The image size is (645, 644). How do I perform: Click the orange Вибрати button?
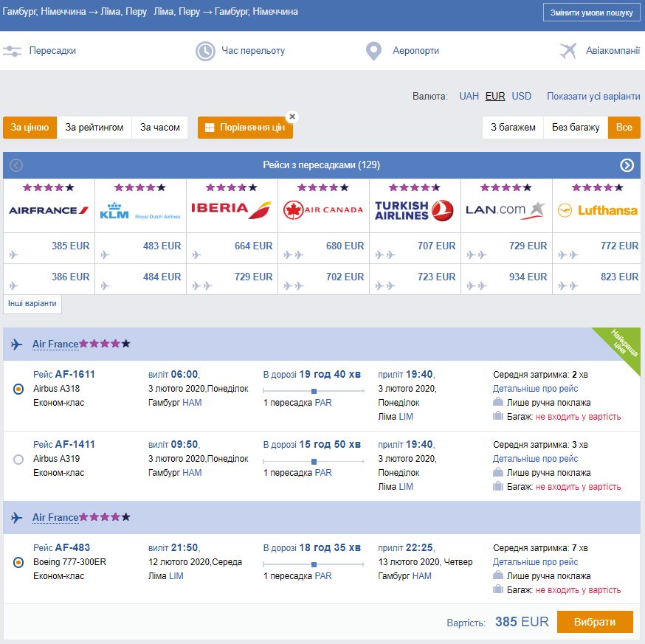[x=594, y=622]
